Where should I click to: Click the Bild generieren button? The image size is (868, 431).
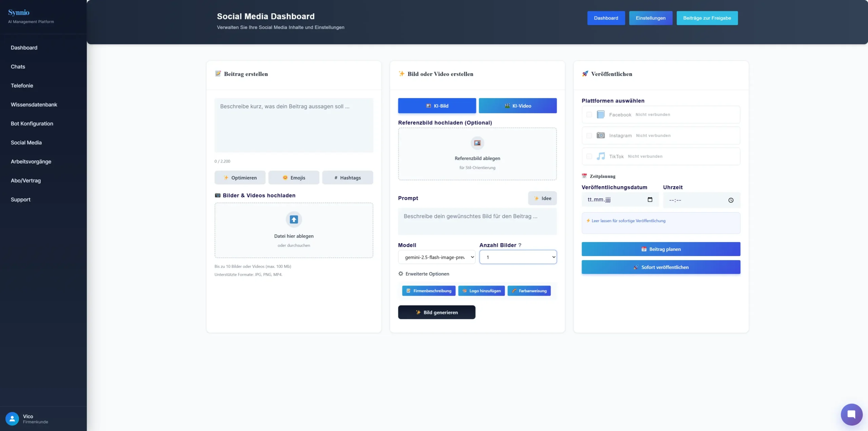[436, 312]
